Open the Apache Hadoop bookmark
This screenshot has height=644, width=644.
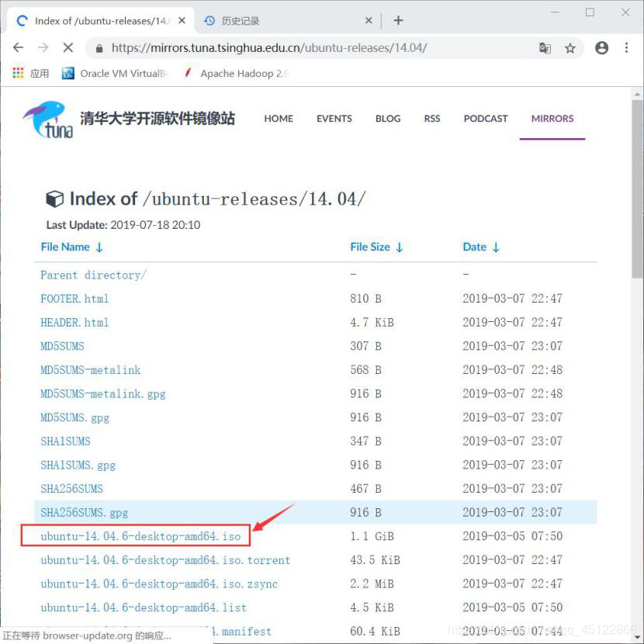point(236,73)
